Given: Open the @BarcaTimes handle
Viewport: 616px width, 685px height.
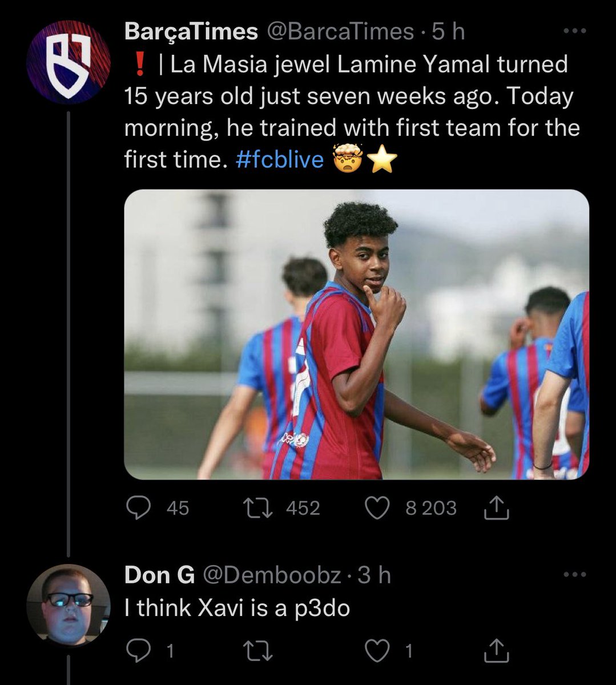Looking at the screenshot, I should pos(341,32).
